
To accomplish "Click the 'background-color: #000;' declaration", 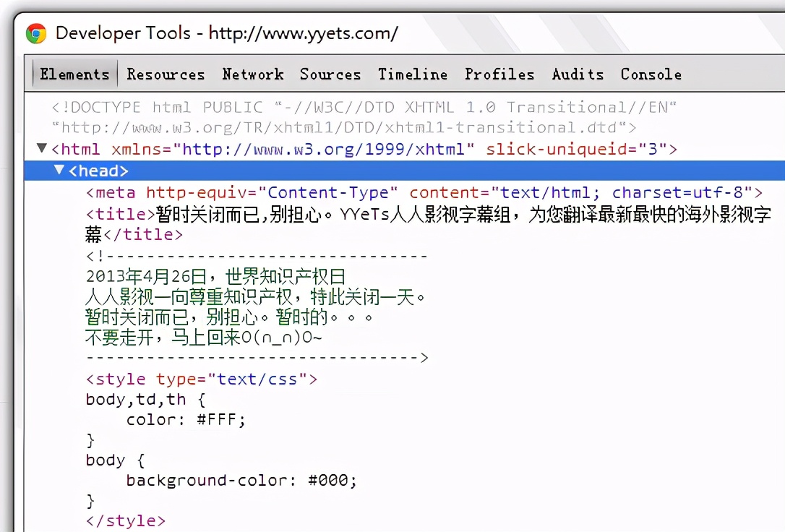I will point(241,481).
